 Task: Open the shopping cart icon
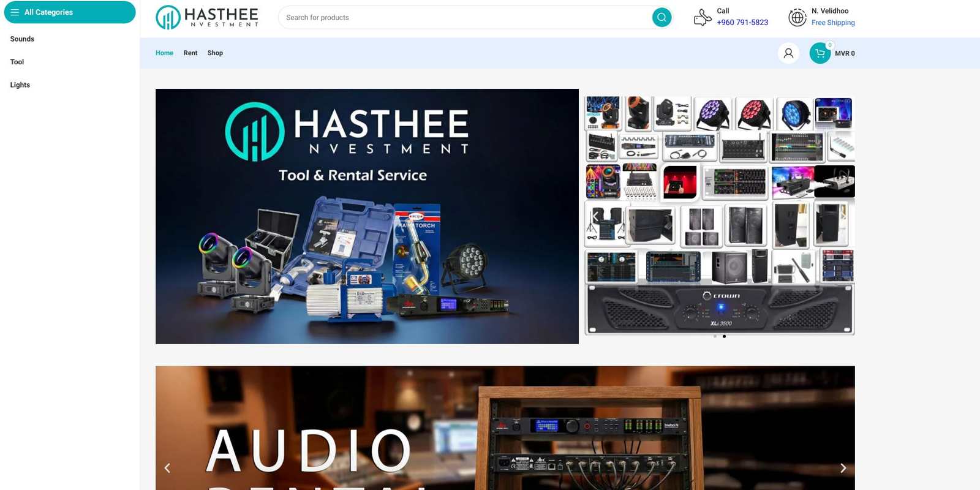(x=820, y=53)
